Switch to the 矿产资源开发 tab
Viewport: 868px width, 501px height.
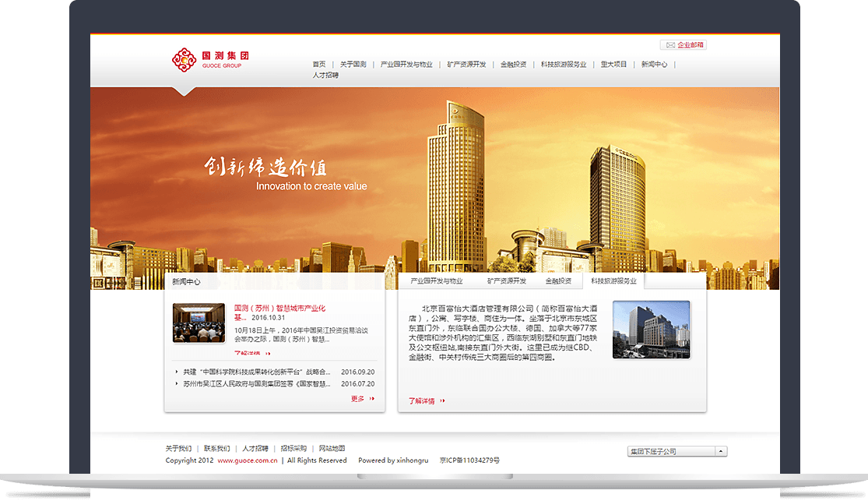(x=507, y=281)
